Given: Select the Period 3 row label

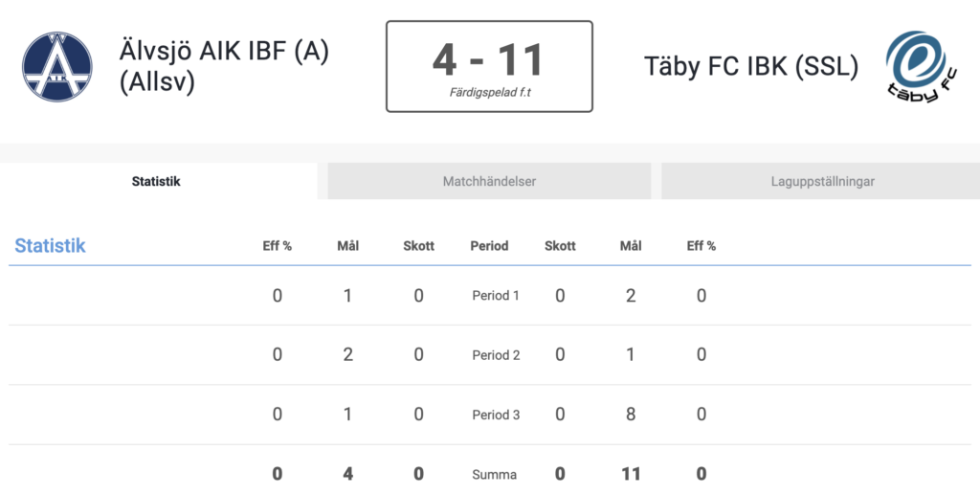Looking at the screenshot, I should [496, 415].
